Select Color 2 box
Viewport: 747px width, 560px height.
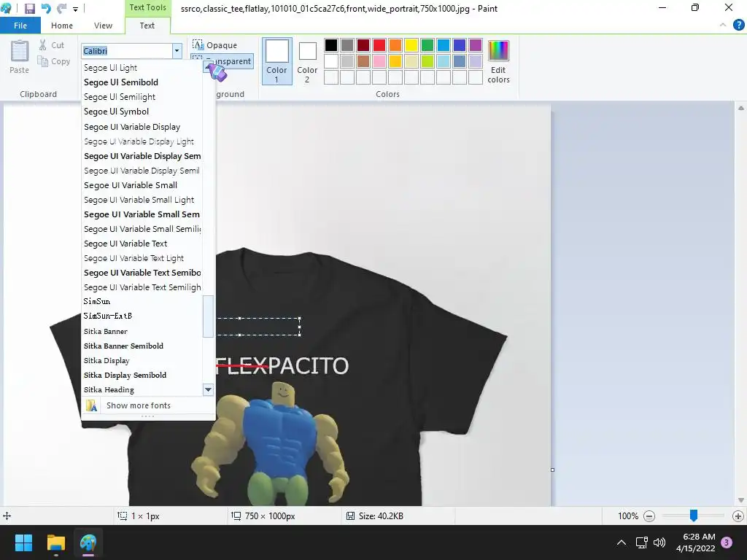tap(307, 61)
